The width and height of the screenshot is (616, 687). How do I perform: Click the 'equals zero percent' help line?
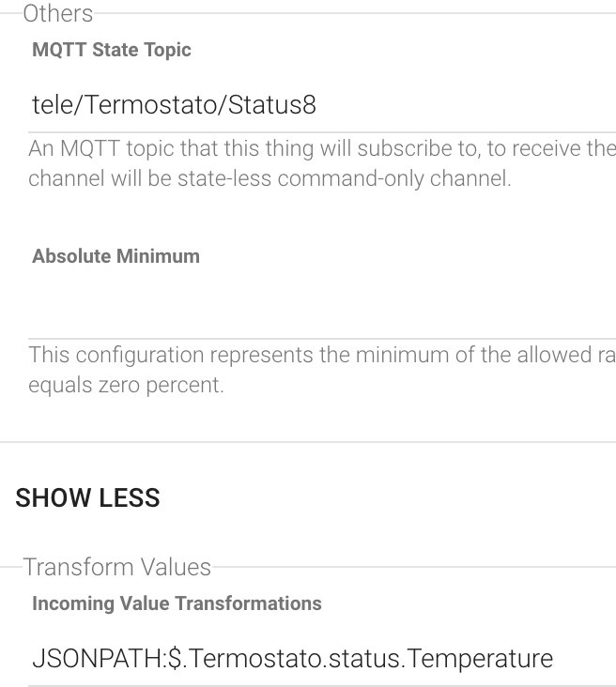coord(126,385)
